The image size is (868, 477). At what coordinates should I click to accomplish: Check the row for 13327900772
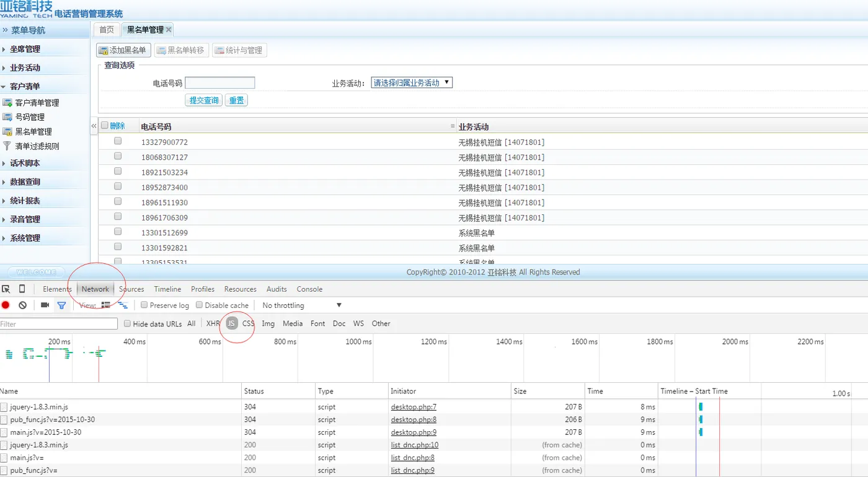118,141
